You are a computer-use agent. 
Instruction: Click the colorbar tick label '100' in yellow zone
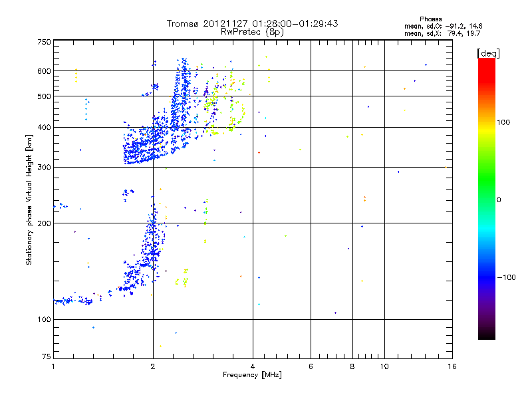[503, 122]
